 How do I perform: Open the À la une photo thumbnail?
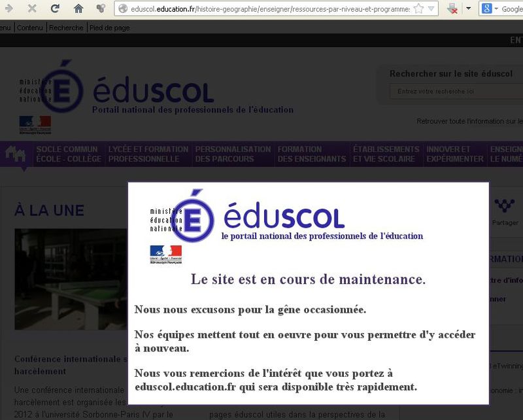coord(71,279)
